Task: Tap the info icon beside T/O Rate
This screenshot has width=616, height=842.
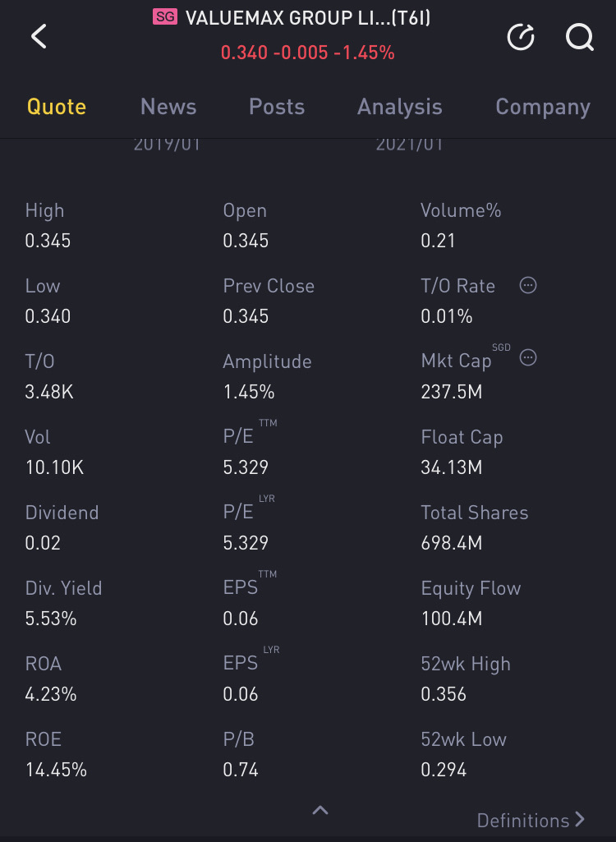Action: point(529,285)
